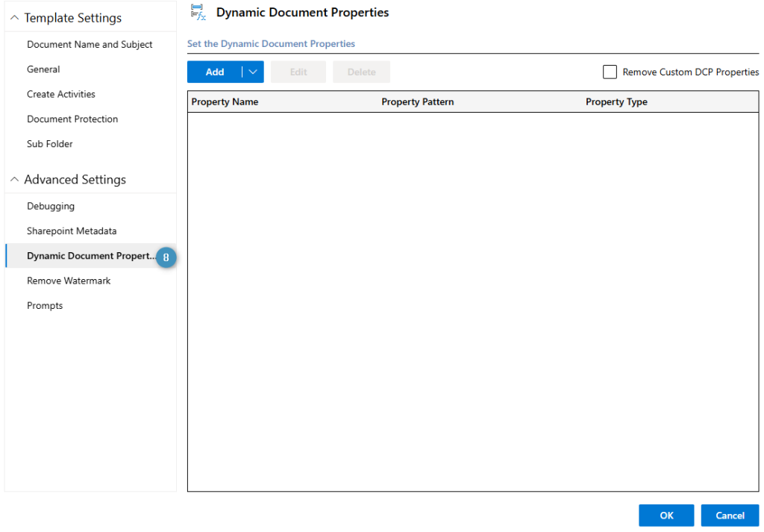Click the badge showing 8 beside Dynamic Document Properties
Image resolution: width=764 pixels, height=532 pixels.
click(165, 256)
